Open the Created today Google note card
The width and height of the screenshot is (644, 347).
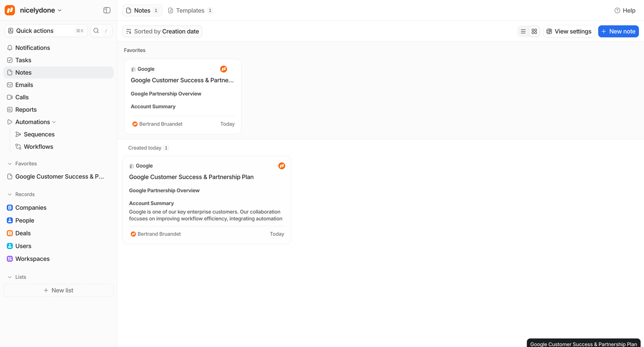coord(207,200)
